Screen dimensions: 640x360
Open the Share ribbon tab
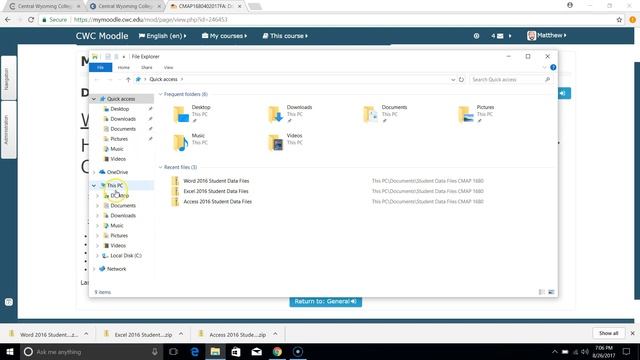(x=147, y=67)
